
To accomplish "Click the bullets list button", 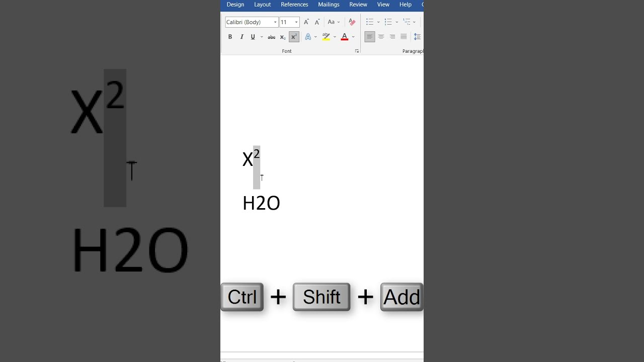I will pyautogui.click(x=370, y=22).
